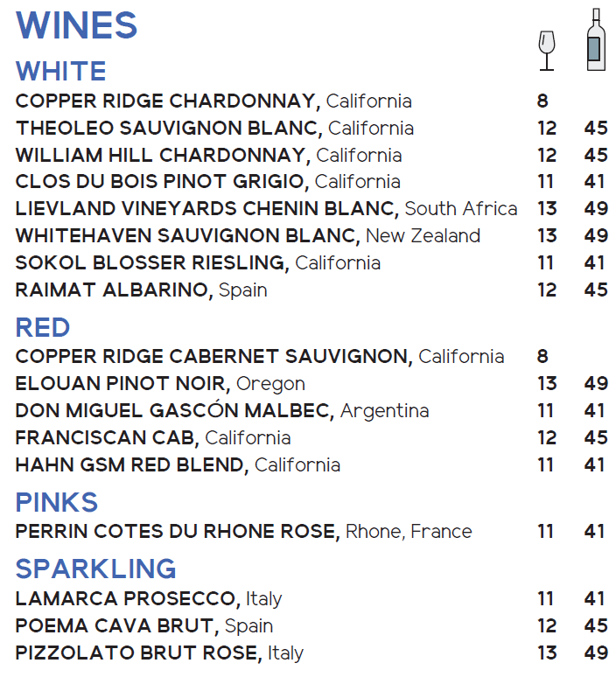Choose William Hill Chardonnay listing
This screenshot has height=677, width=616.
coord(163,156)
